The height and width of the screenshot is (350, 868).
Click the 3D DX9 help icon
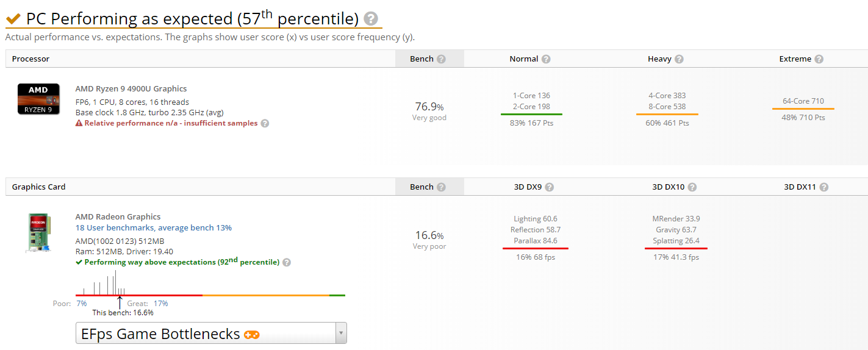point(549,187)
